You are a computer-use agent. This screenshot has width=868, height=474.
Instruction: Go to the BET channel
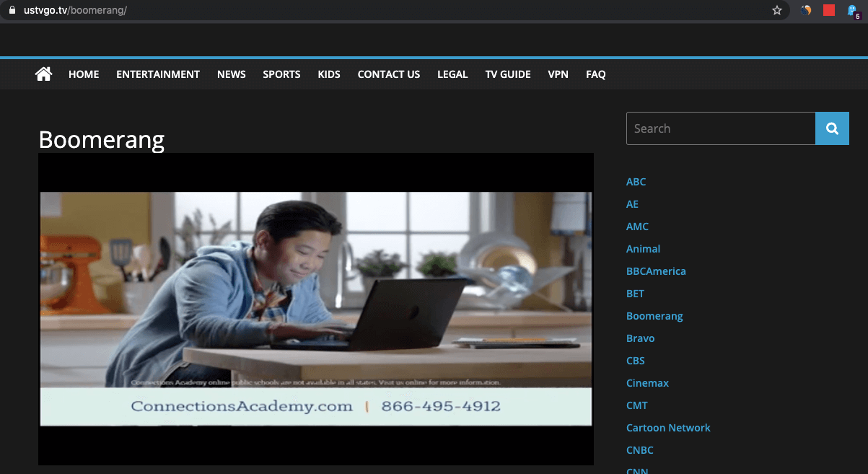tap(636, 294)
